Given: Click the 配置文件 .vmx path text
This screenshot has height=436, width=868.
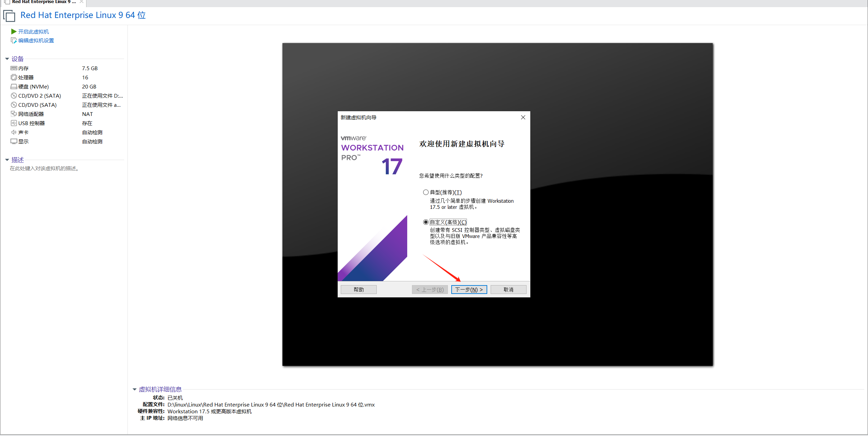Looking at the screenshot, I should pos(271,404).
